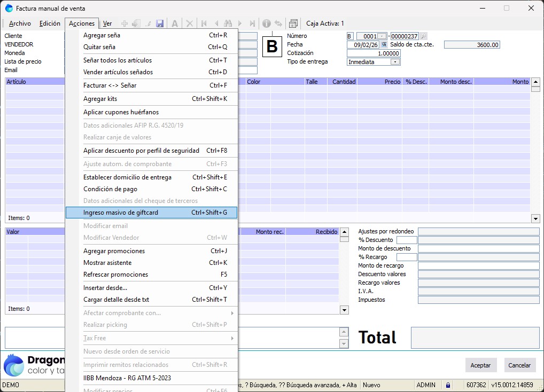Click the floppy disk save icon
The height and width of the screenshot is (392, 544).
[160, 23]
